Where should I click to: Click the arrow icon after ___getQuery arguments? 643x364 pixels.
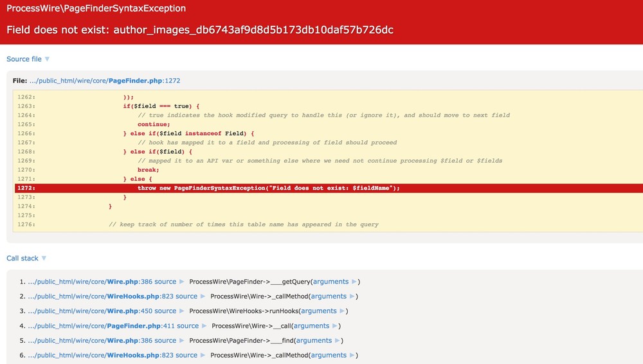354,282
